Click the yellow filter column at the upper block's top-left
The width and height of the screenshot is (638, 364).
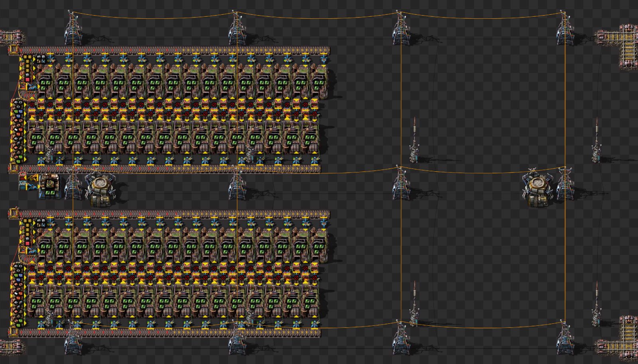(x=27, y=68)
